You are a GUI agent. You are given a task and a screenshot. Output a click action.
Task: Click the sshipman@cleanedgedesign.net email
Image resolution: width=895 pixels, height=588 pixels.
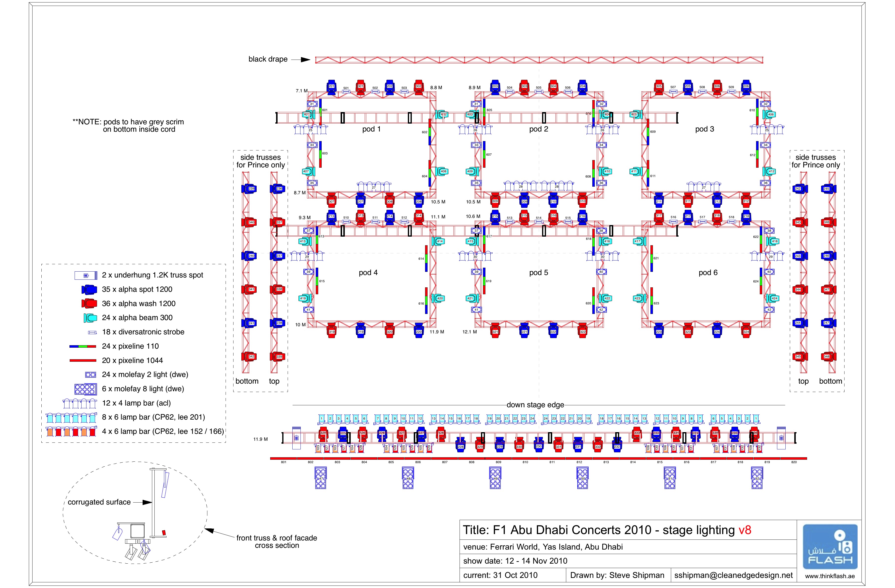733,575
